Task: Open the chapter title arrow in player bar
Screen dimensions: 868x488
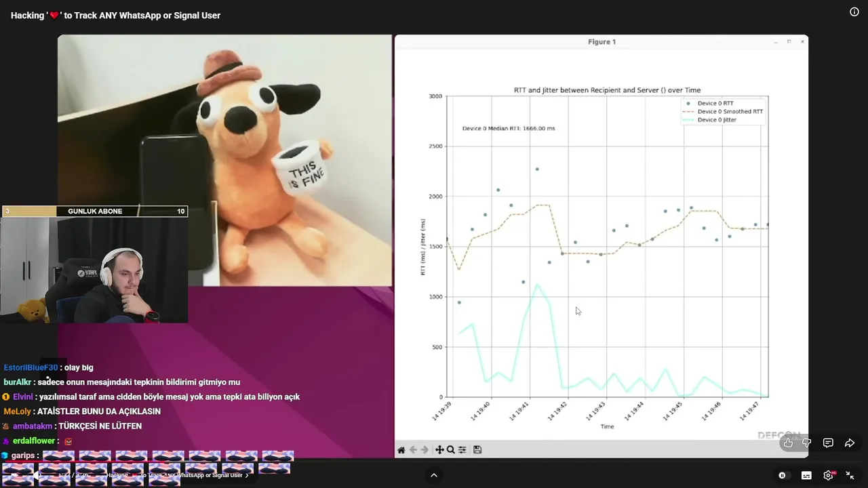Action: coord(247,475)
